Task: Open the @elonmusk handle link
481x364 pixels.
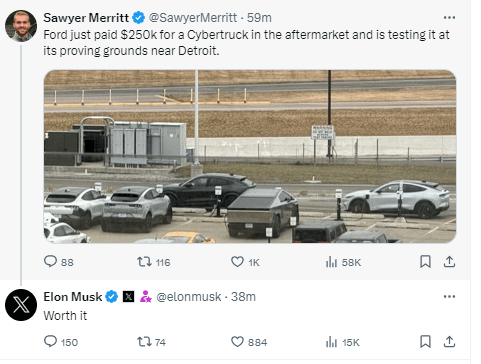Action: click(189, 297)
